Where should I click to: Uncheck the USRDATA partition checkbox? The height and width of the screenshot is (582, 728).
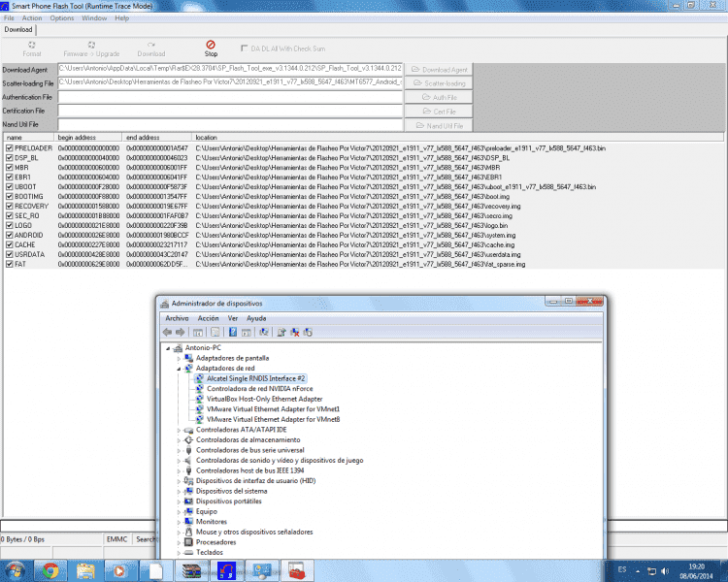pos(10,254)
